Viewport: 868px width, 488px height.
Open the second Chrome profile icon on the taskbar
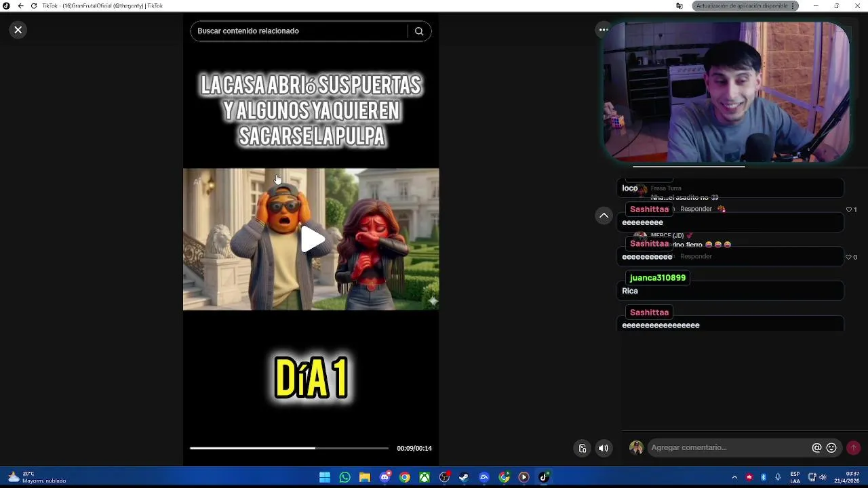point(504,477)
